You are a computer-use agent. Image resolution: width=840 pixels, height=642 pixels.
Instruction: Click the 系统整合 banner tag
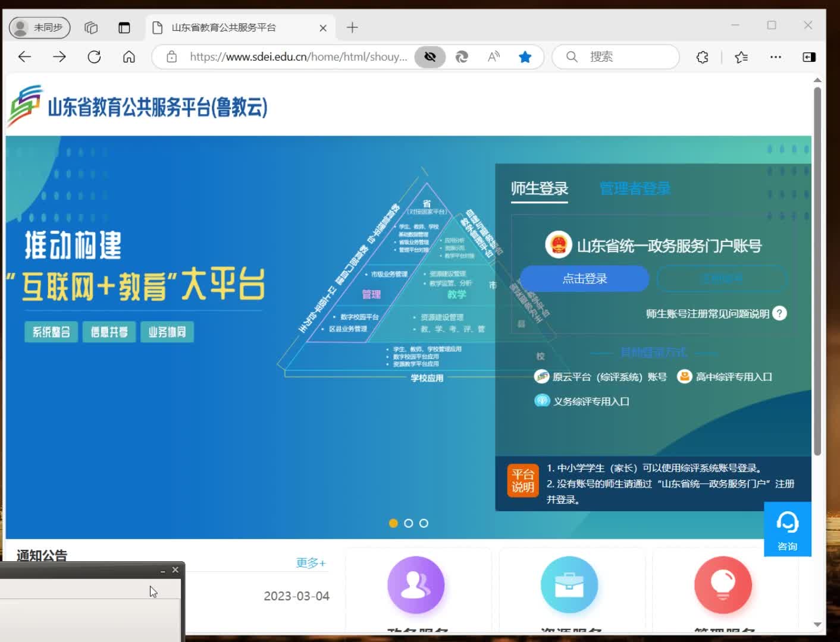point(51,332)
